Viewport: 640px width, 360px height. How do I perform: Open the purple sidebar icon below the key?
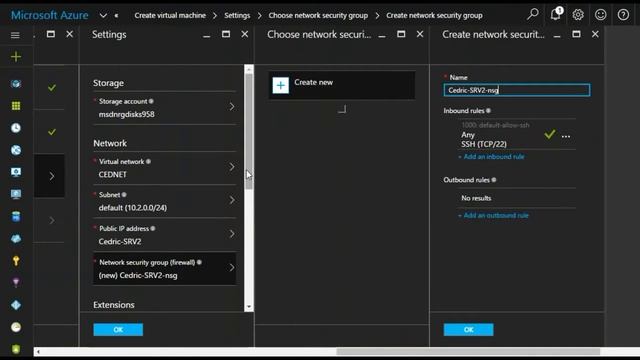pyautogui.click(x=16, y=282)
